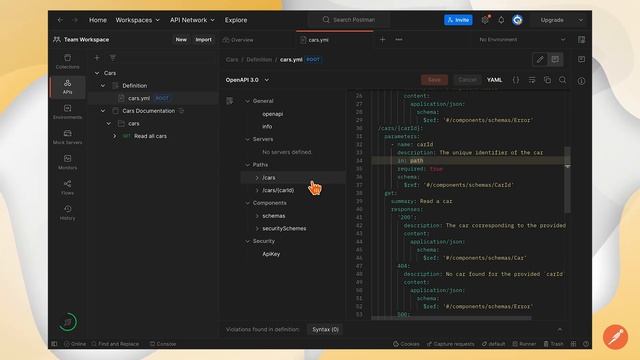
Task: Open the sidebar filter icon
Action: click(x=113, y=58)
